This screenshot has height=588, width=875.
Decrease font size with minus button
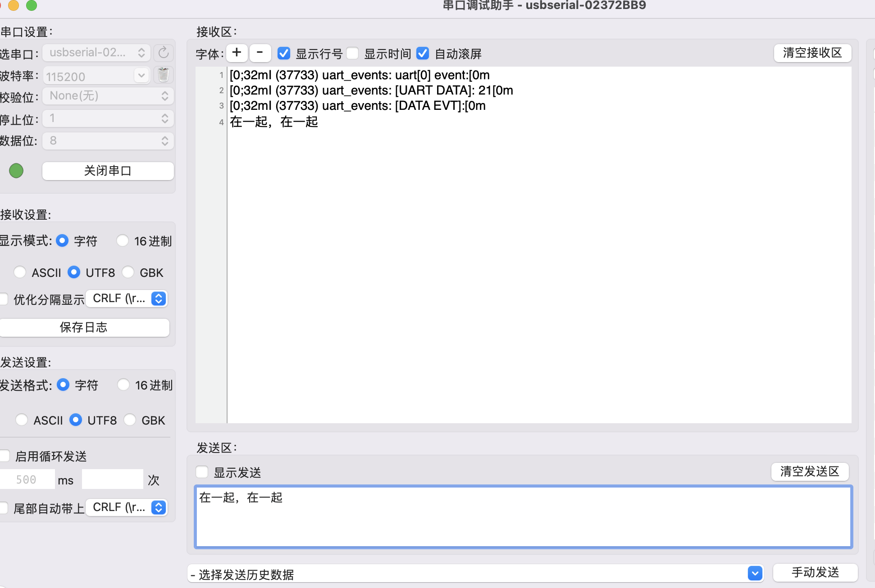click(x=260, y=53)
